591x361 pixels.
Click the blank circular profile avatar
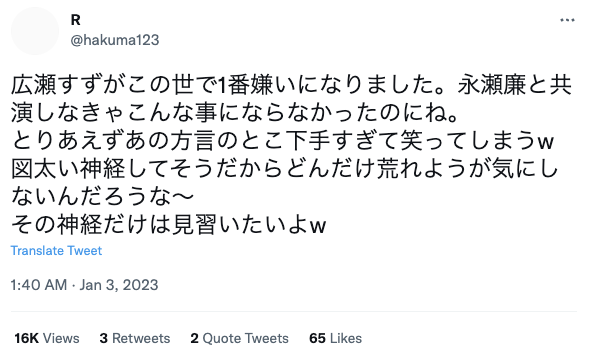point(35,31)
